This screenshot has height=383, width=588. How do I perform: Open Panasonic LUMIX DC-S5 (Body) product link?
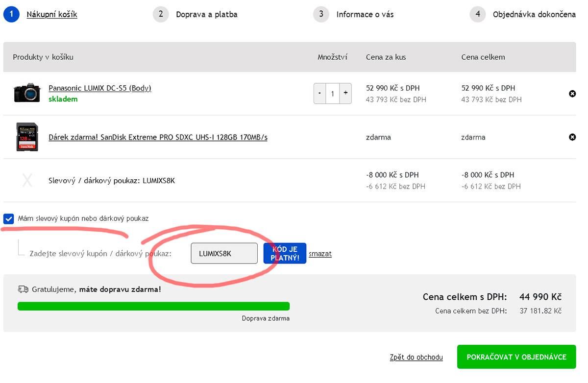point(100,88)
